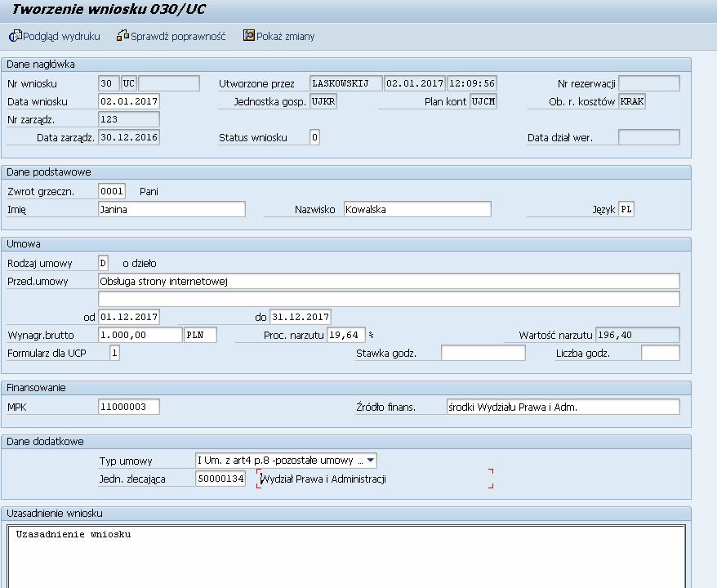Click the 'Uzasadnienie wniosku' section header
Viewport: 717px width, 588px height.
[55, 514]
